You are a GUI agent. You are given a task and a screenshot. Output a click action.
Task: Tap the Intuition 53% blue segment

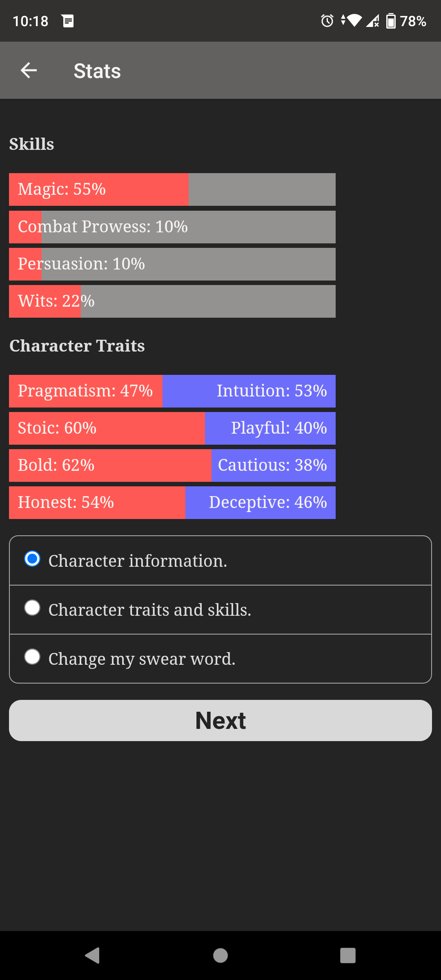(249, 391)
